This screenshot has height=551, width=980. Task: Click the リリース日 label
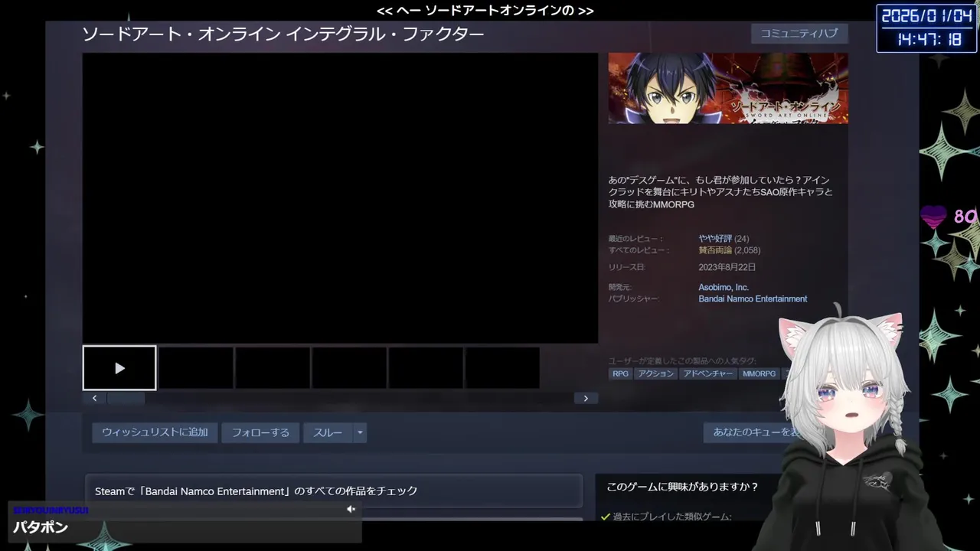coord(627,267)
